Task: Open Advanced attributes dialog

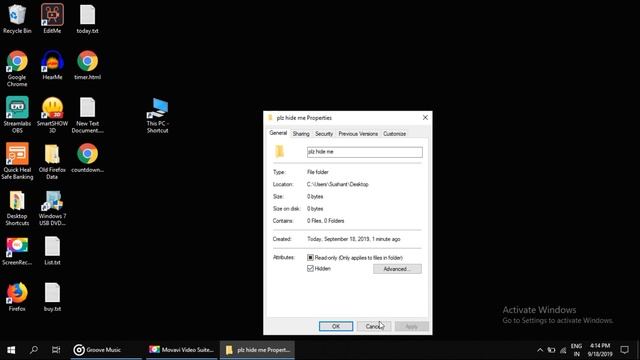Action: [397, 269]
